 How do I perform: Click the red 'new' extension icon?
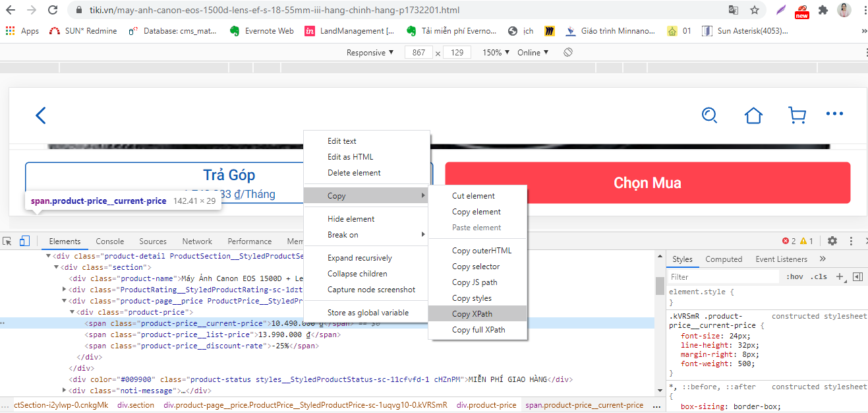tap(801, 11)
